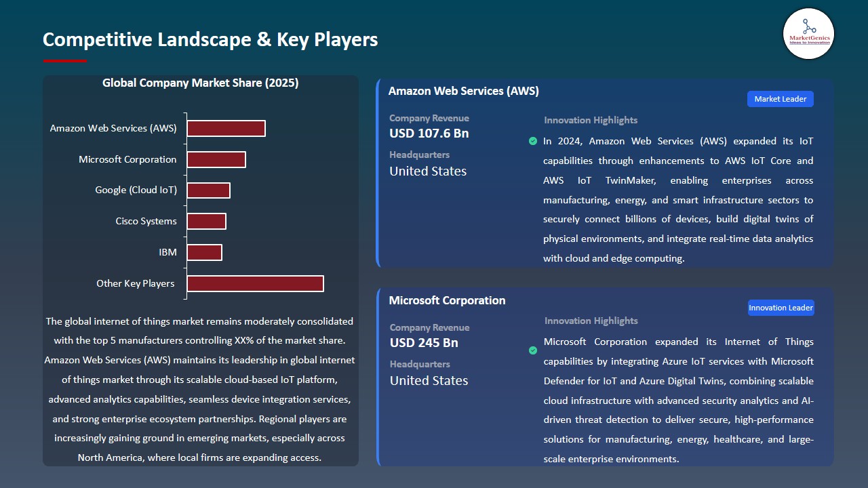
Task: Click the Cisco Systems bar
Action: 207,220
